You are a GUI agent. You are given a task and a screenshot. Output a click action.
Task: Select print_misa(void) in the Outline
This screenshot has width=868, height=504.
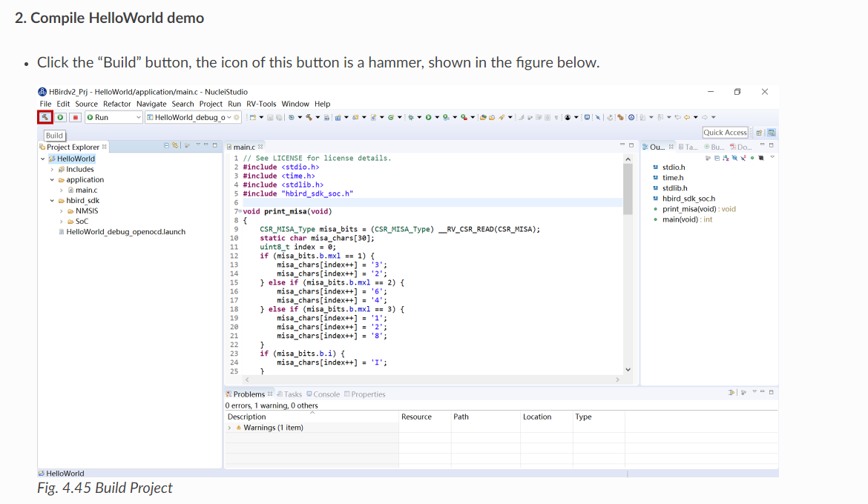(690, 209)
